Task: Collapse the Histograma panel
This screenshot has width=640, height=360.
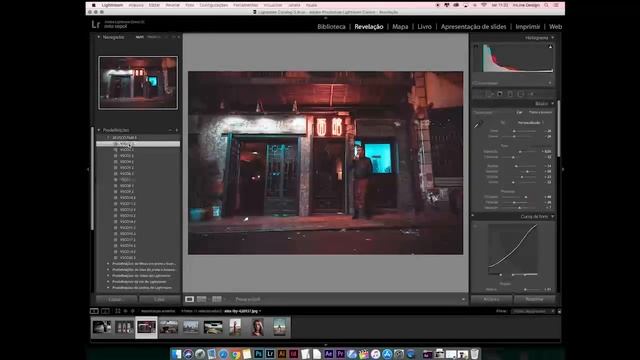Action: [553, 38]
